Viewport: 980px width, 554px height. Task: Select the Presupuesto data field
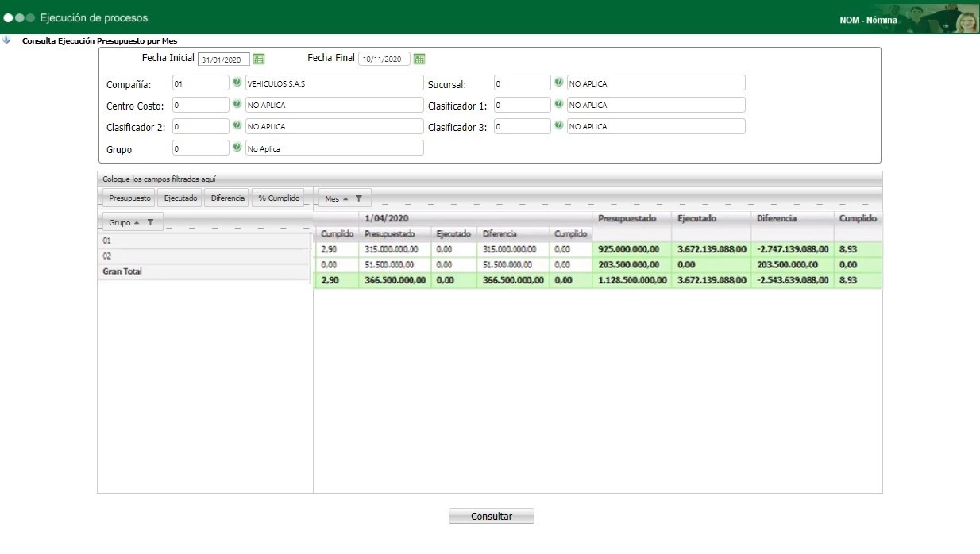click(129, 198)
